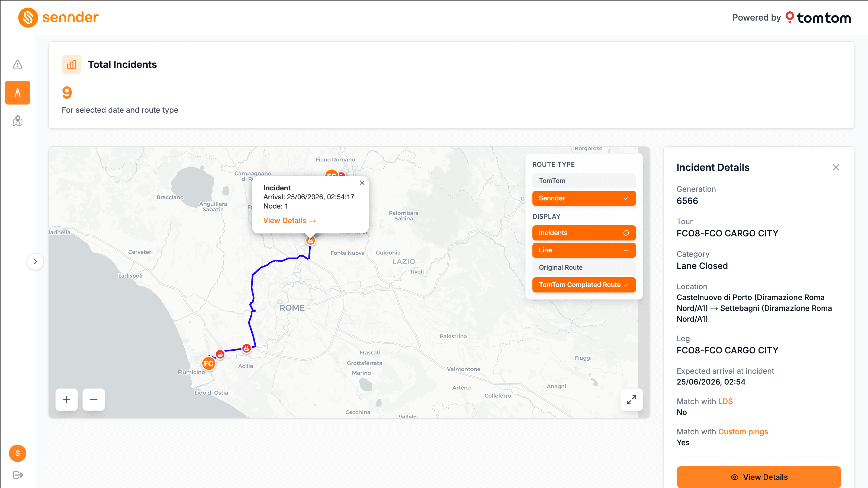Screen dimensions: 868x488
Task: Click the total incidents count 9
Action: pos(67,93)
